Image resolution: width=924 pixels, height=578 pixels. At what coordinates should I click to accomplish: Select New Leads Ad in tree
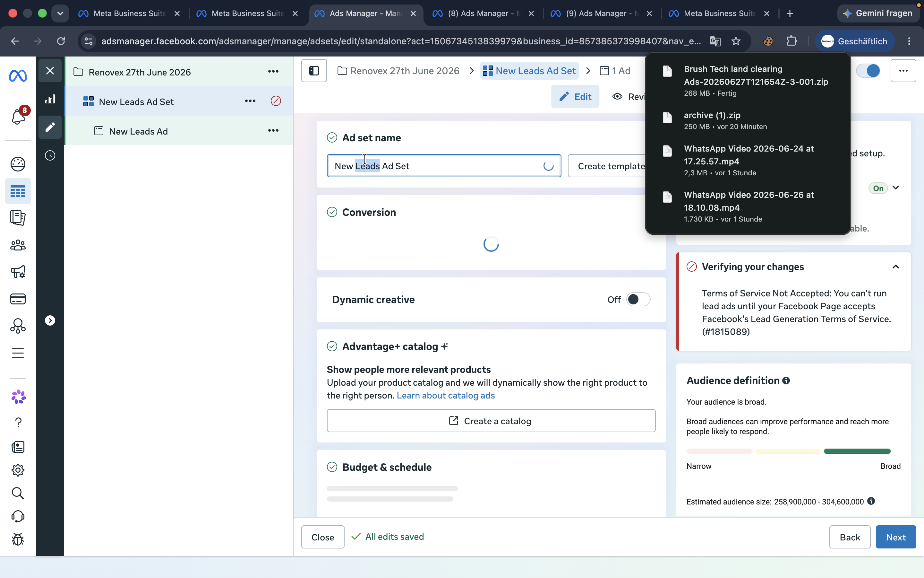coord(139,131)
